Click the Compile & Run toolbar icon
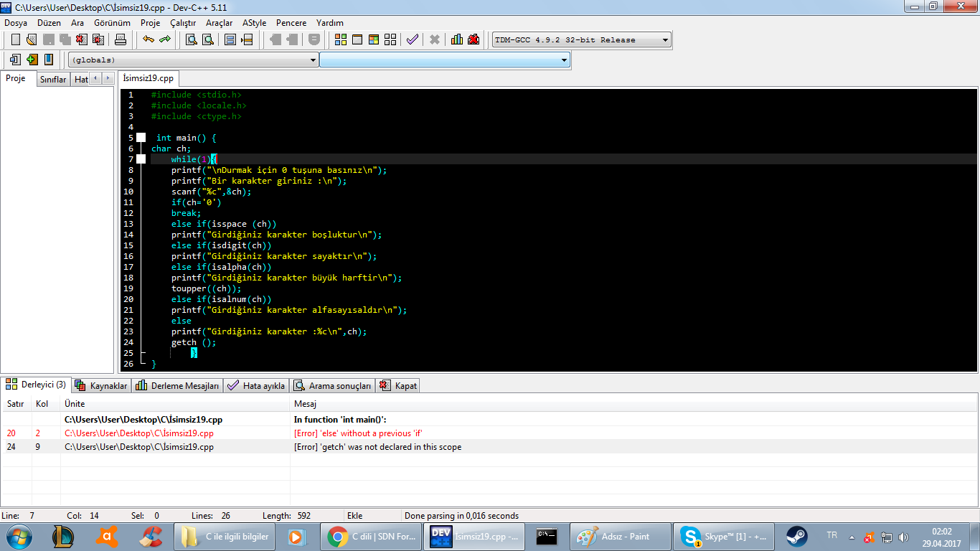The image size is (980, 551). pyautogui.click(x=374, y=39)
